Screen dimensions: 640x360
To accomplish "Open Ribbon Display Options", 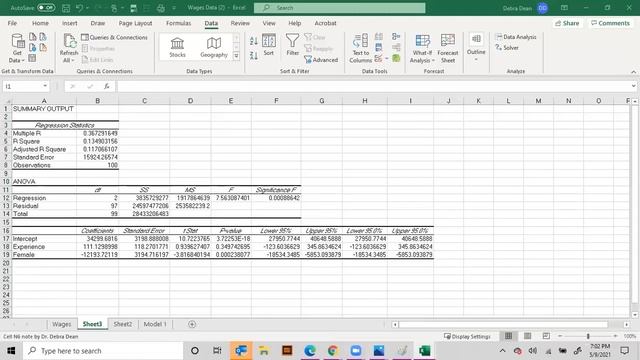I will point(564,8).
